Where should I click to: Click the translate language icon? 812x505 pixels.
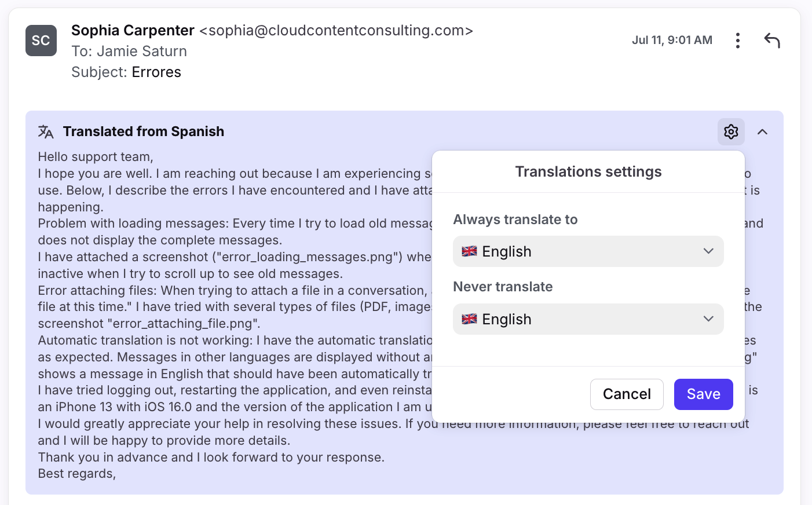click(x=46, y=131)
